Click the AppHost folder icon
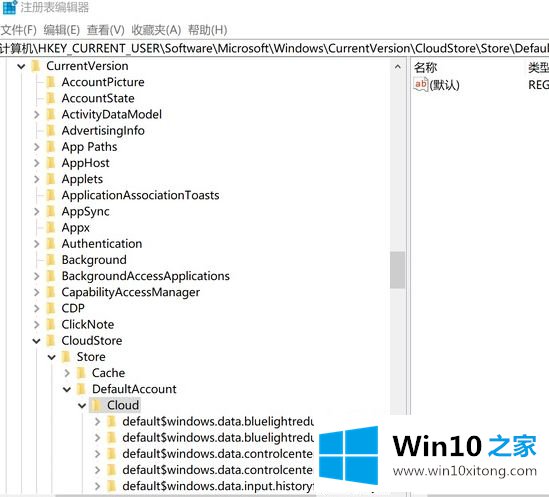Viewport: 549px width, 497px height. click(x=51, y=163)
